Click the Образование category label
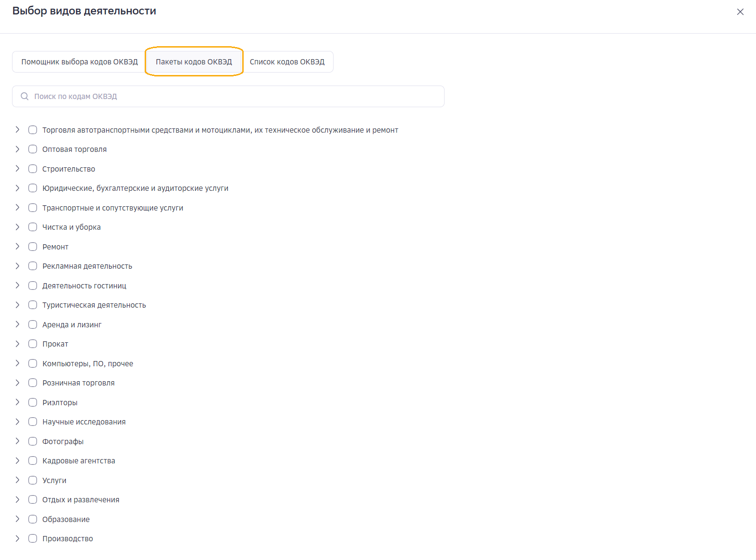 coord(66,520)
